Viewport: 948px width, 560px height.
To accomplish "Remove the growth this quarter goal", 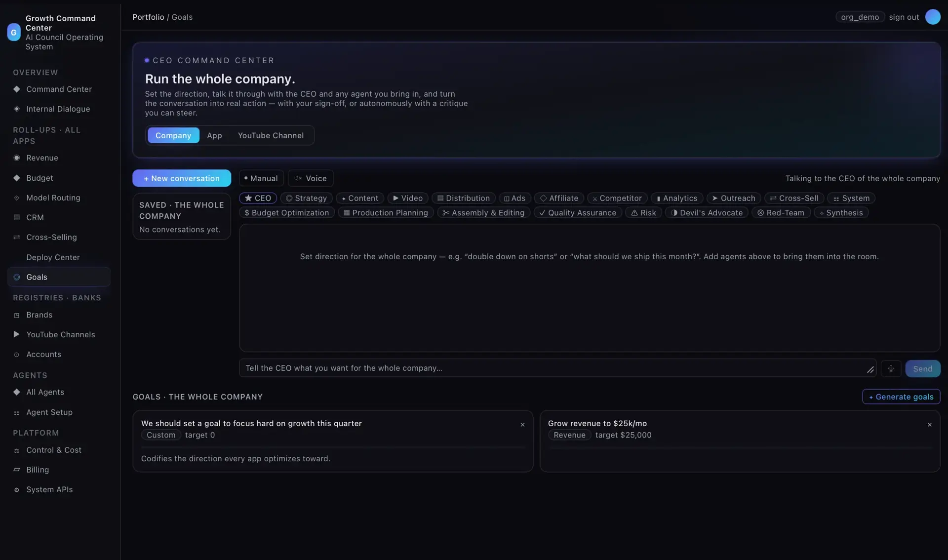I will click(x=522, y=425).
